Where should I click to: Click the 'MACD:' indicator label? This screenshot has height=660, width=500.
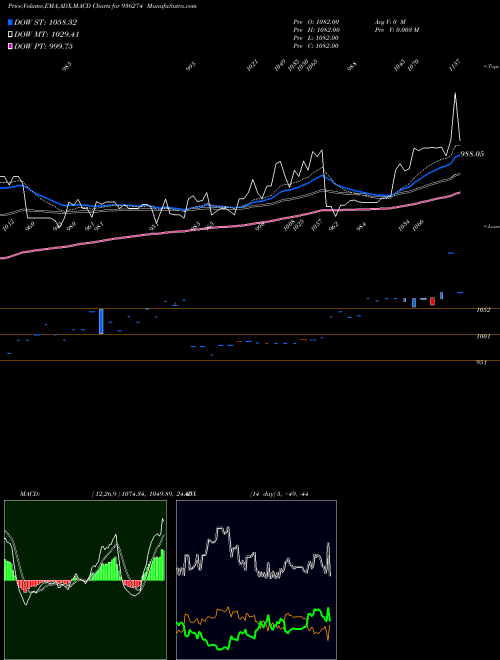coord(29,494)
